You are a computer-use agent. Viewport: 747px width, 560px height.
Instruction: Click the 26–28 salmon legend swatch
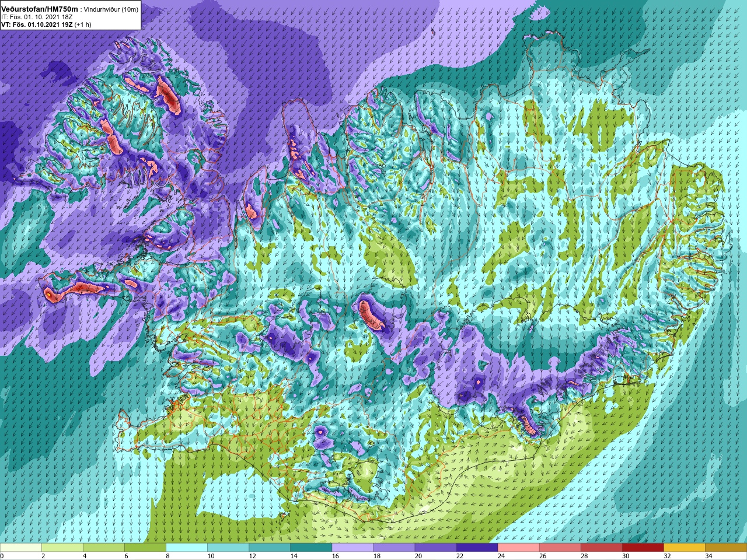pyautogui.click(x=560, y=548)
